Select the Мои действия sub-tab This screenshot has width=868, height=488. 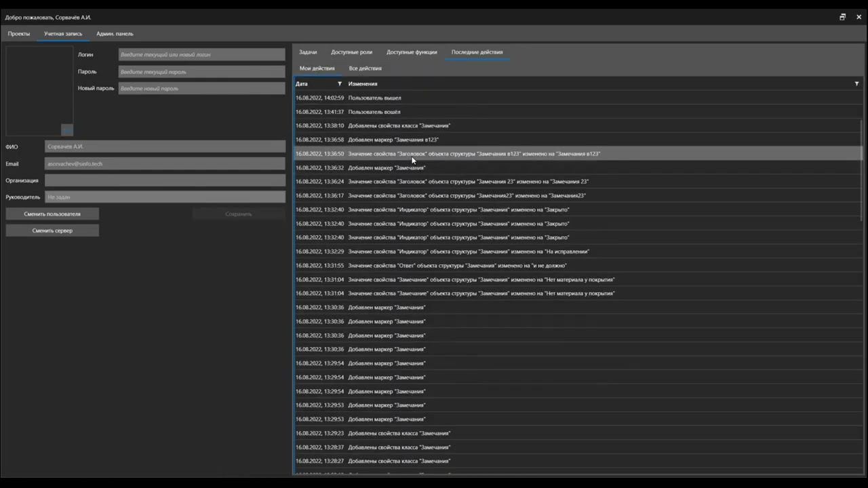pos(317,68)
